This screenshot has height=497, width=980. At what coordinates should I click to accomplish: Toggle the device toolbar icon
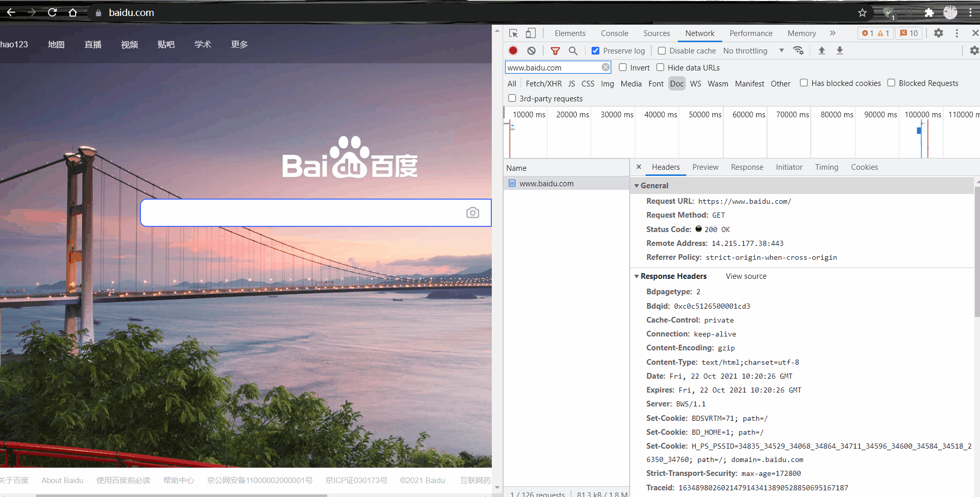pyautogui.click(x=530, y=33)
